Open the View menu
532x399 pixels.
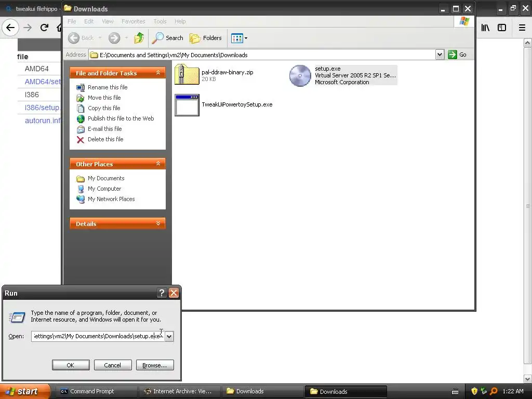[108, 21]
